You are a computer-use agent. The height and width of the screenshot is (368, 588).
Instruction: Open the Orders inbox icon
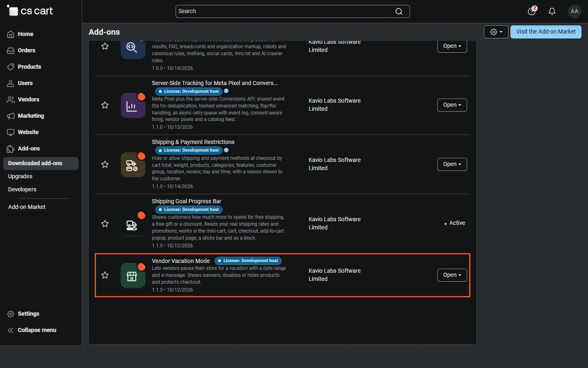(11, 51)
